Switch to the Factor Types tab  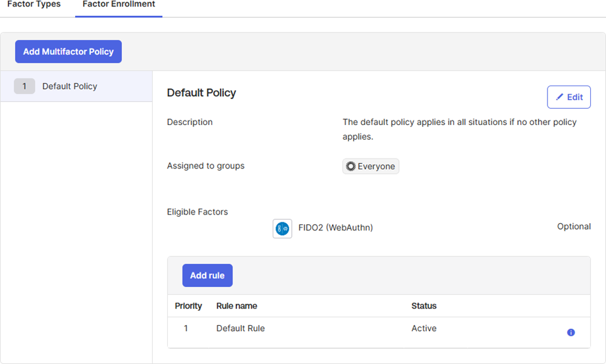point(34,5)
